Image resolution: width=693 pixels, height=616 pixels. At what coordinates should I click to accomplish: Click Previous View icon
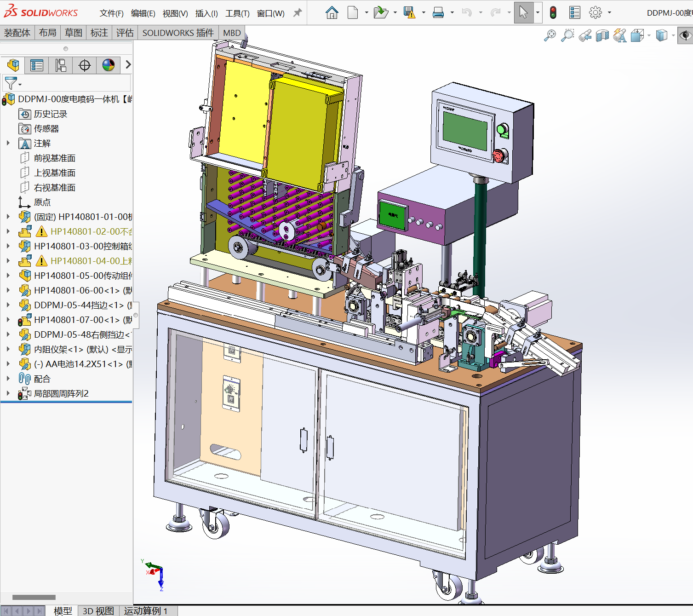(x=585, y=35)
